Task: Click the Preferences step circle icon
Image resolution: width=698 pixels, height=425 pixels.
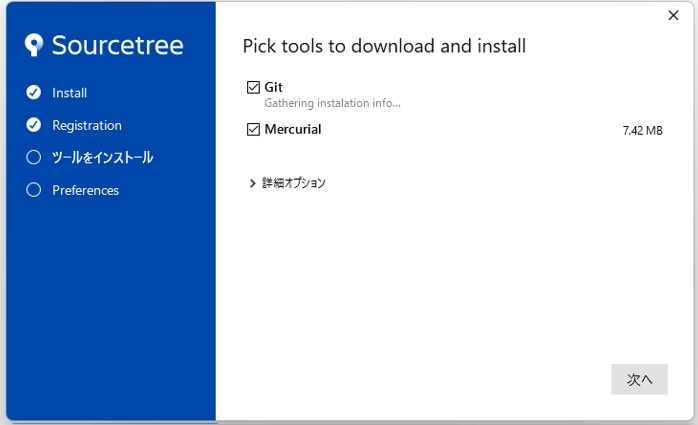Action: coord(34,190)
